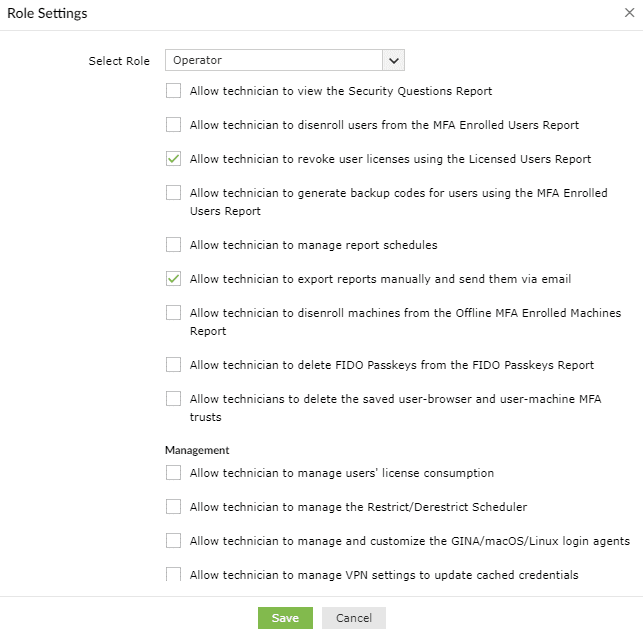
Task: Enable manage GINA/macOS/Linux login agents option
Action: 174,541
